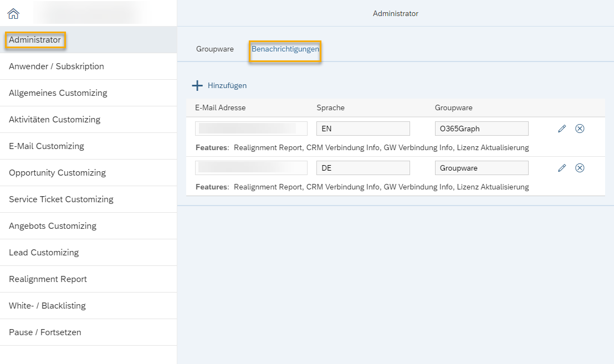Open Realignment Report from the sidebar

48,279
